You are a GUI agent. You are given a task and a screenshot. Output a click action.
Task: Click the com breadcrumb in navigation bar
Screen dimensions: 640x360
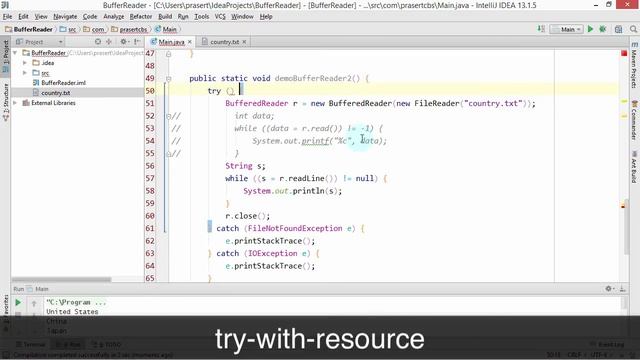(x=94, y=29)
